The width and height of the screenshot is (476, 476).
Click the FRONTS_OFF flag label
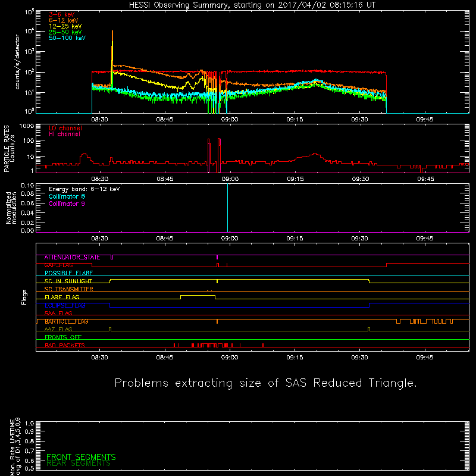click(63, 337)
